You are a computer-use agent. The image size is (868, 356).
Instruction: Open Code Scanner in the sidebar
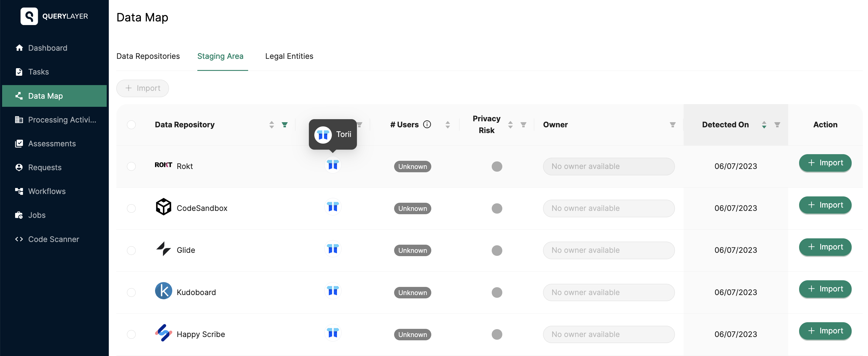pos(53,239)
